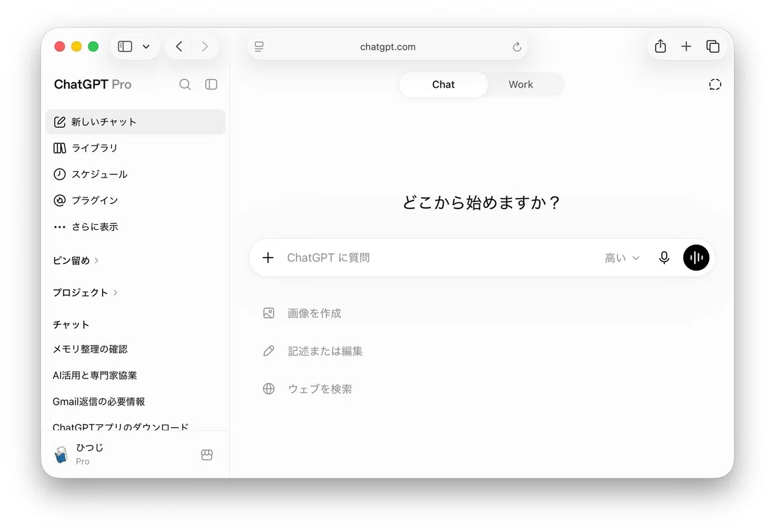This screenshot has height=532, width=775.
Task: Open Safari tab group dropdown chevron
Action: (146, 46)
